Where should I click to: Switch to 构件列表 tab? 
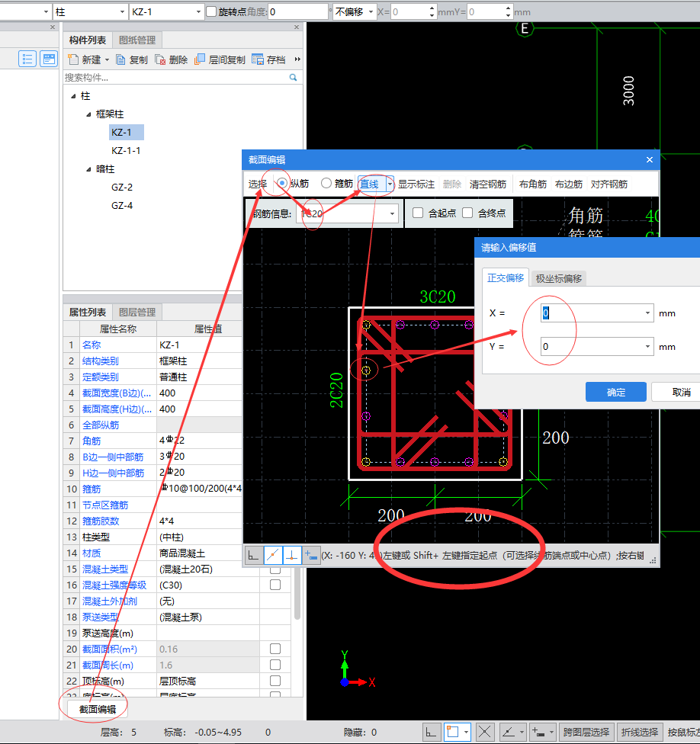88,40
